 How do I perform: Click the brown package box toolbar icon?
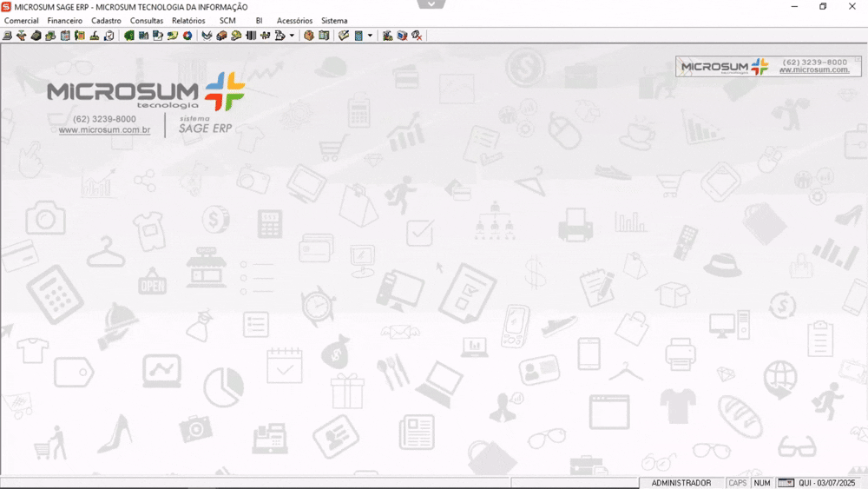[x=309, y=36]
